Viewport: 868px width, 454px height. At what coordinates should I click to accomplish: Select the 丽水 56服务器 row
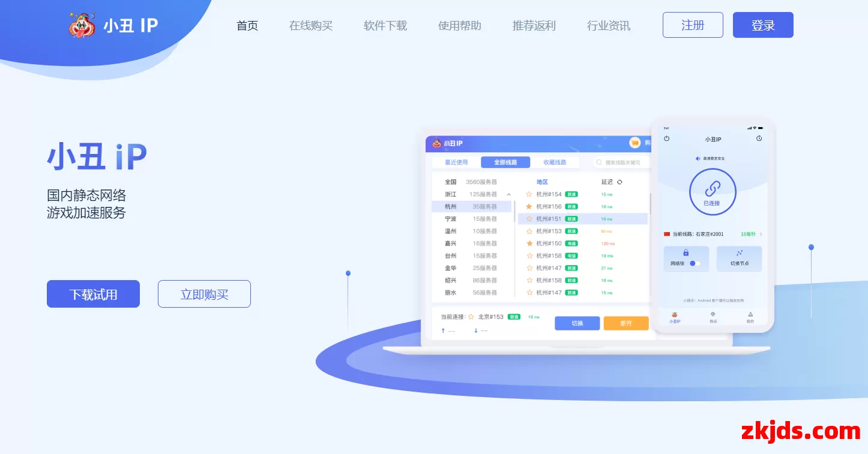coord(472,293)
